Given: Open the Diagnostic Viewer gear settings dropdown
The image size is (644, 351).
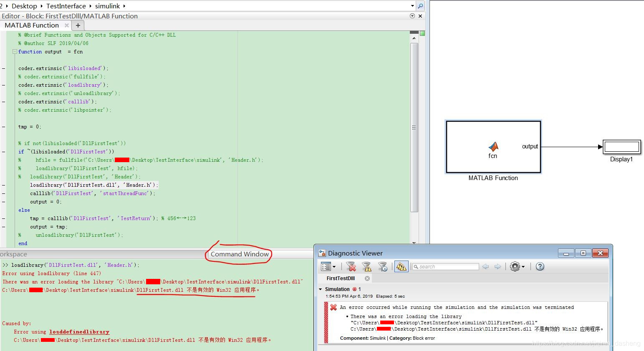Looking at the screenshot, I should [x=517, y=266].
